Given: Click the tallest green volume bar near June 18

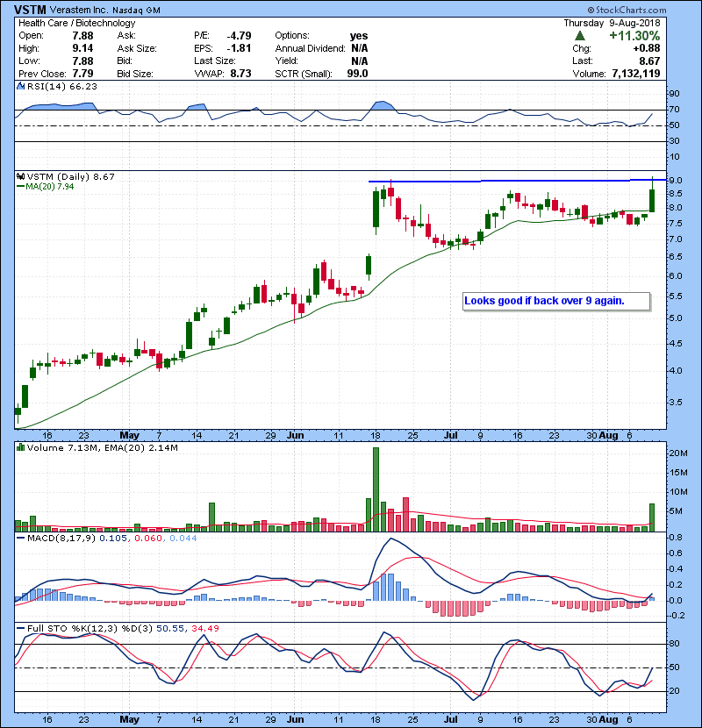Looking at the screenshot, I should point(376,489).
